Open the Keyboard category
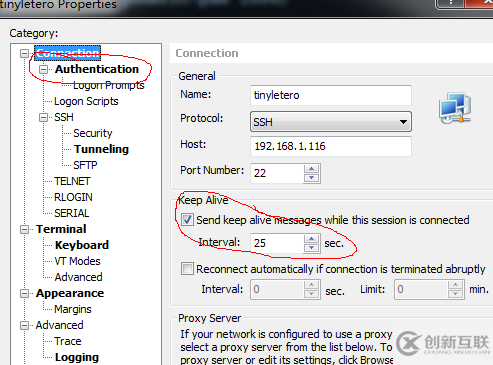Screen dimensions: 493x365 click(82, 245)
